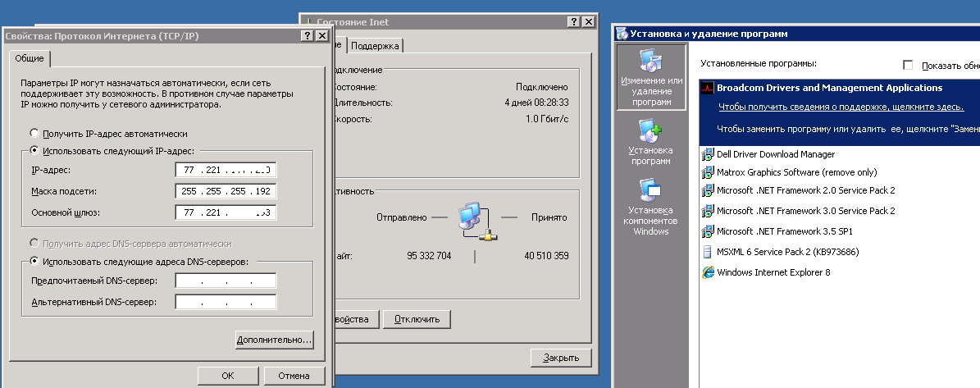
Task: Click .NET Framework 2.0 Service Pack 2 icon
Action: click(x=708, y=190)
